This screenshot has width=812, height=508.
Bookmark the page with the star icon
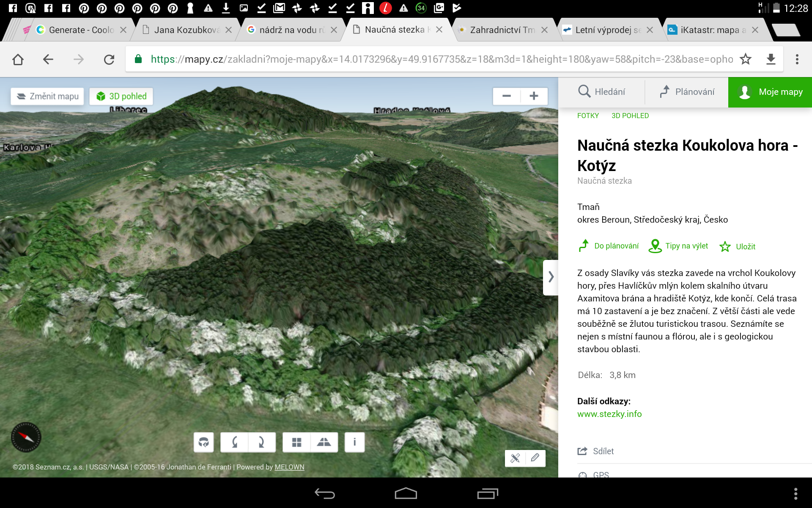tap(746, 59)
